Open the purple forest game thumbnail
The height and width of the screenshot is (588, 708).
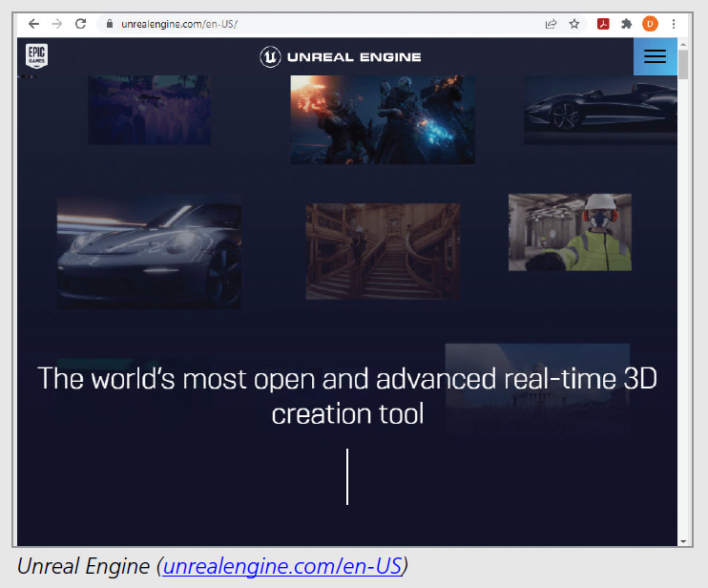coord(150,110)
